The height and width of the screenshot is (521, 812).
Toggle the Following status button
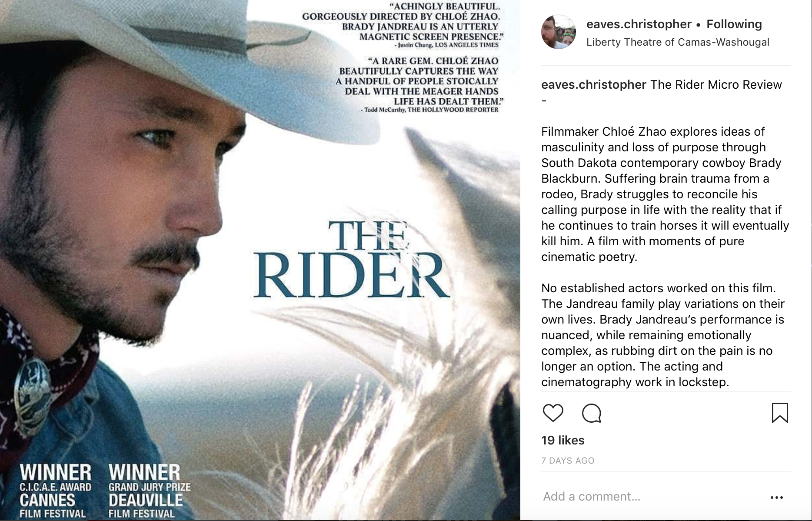click(734, 24)
